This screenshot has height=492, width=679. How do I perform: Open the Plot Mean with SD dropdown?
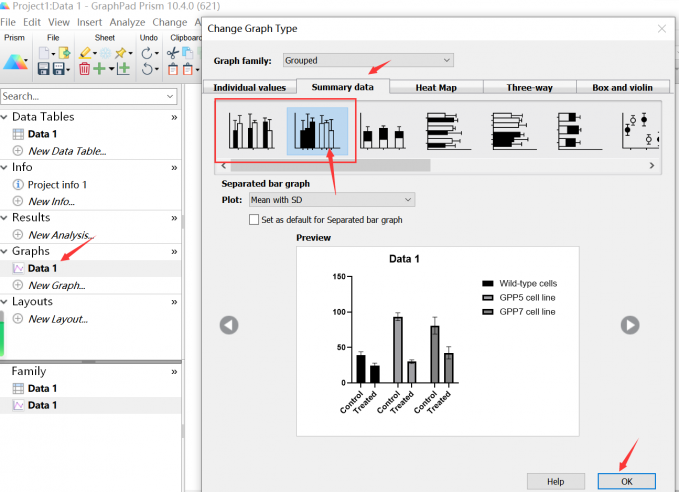[332, 200]
